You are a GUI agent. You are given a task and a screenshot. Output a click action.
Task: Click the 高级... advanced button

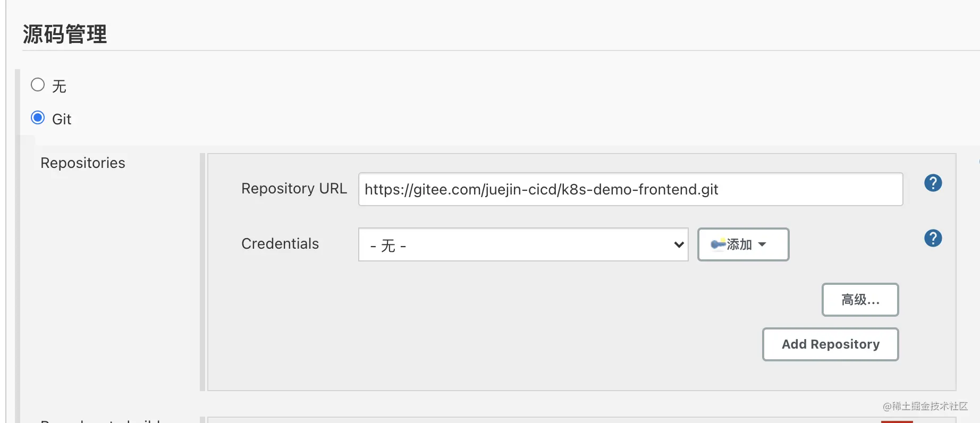tap(860, 300)
